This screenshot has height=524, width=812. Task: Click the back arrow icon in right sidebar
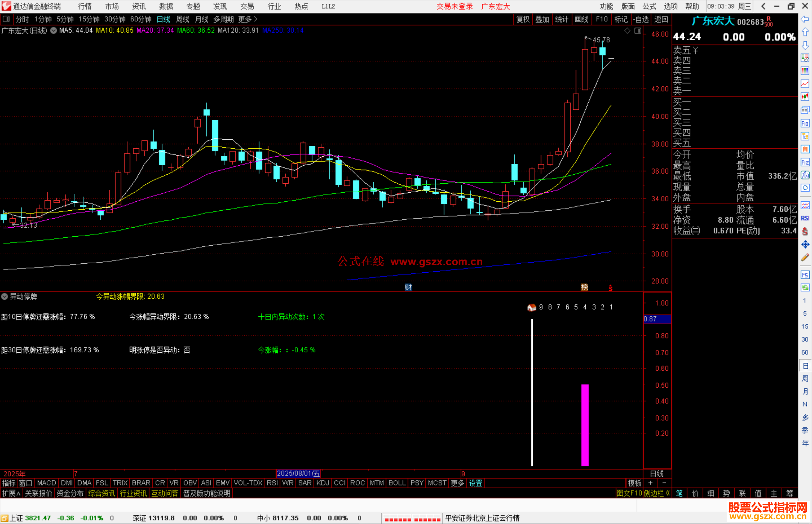[x=805, y=19]
